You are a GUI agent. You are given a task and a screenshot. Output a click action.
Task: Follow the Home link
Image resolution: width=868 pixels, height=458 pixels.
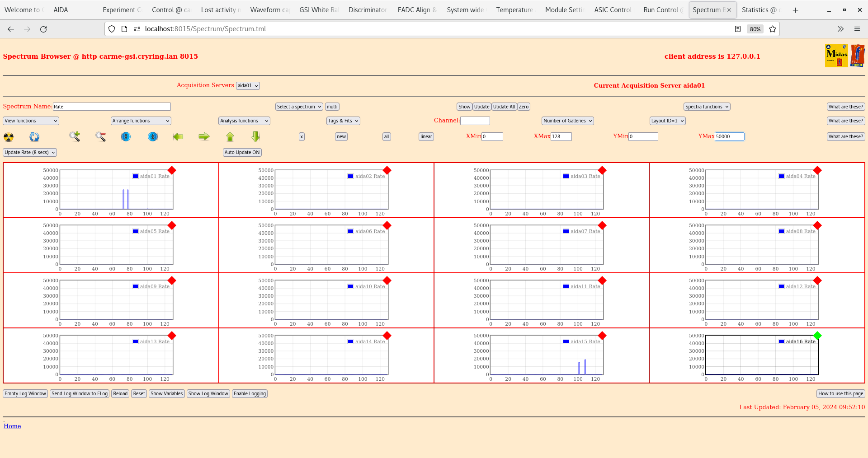coord(12,426)
